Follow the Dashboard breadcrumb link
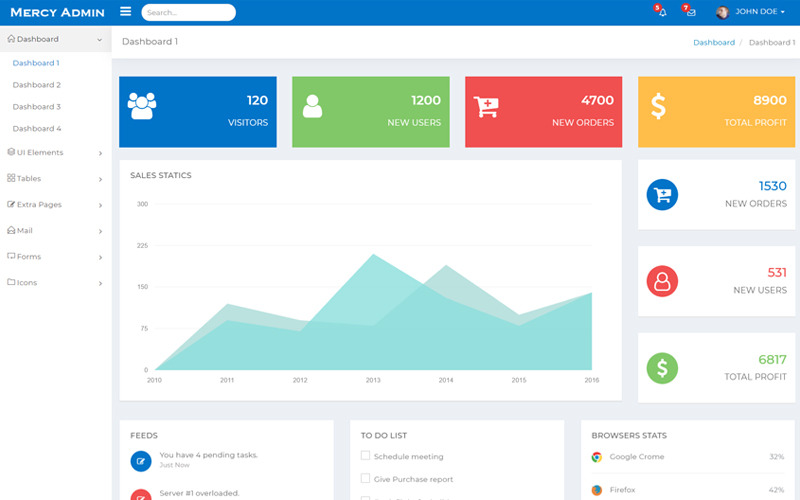Screen dimensions: 800x500 click(714, 42)
